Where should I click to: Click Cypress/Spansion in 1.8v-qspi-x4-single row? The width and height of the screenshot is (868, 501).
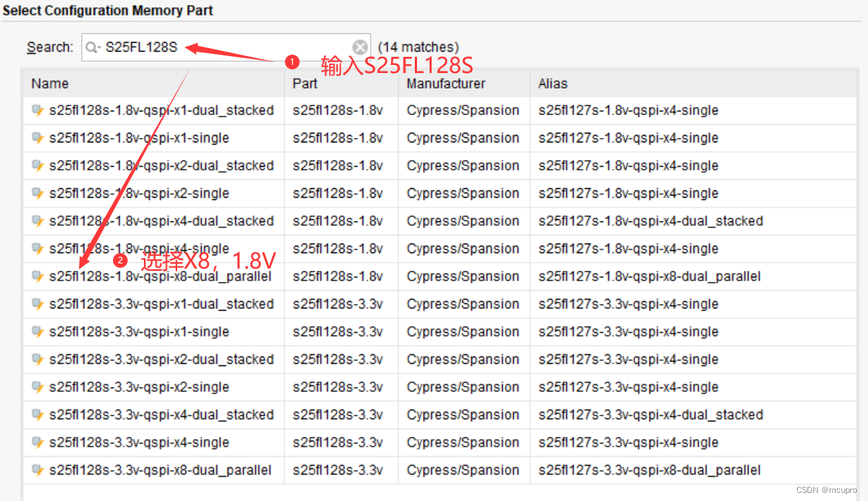[x=463, y=249]
